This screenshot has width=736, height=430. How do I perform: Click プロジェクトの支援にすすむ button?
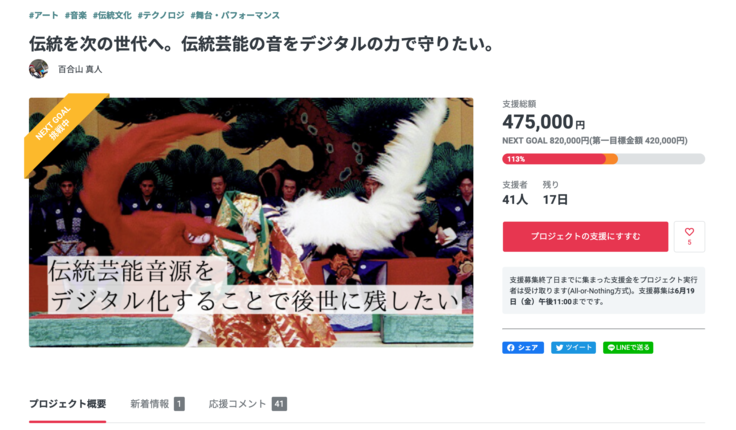point(585,237)
